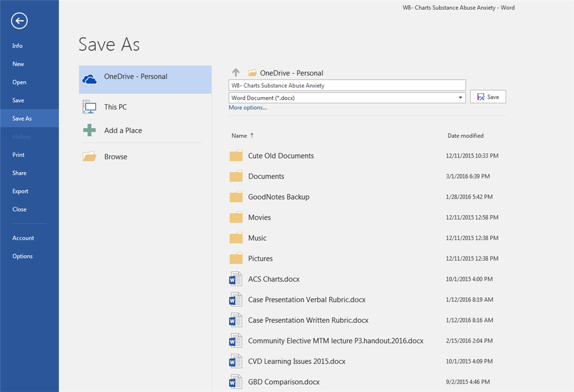Select This PC location
Screen dimensions: 574x392
[145, 107]
